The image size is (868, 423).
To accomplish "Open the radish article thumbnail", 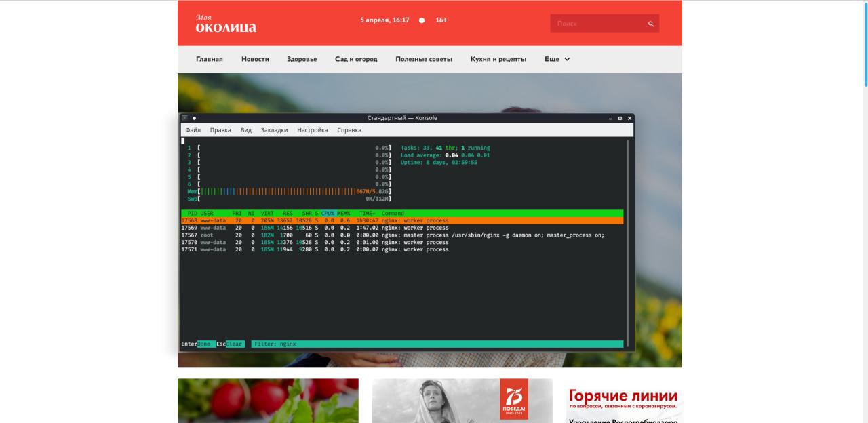I will click(268, 401).
